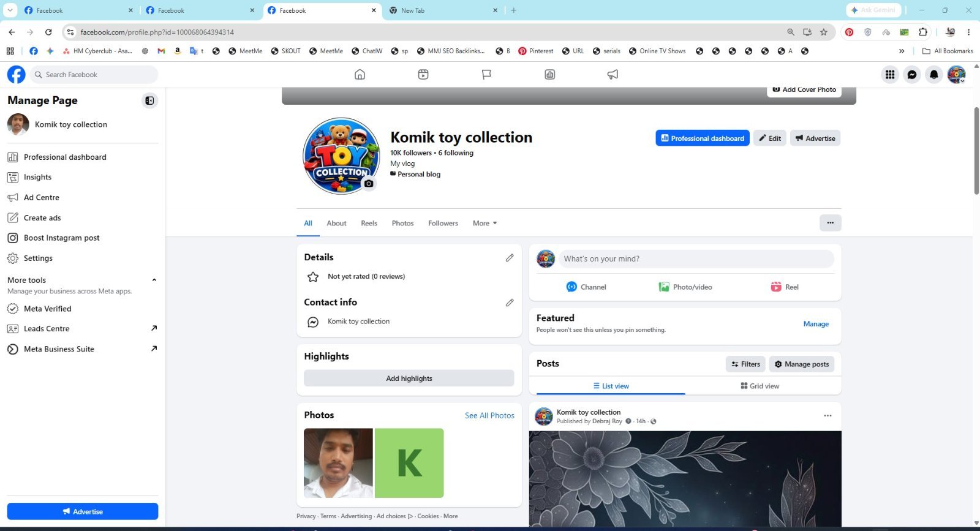Image resolution: width=980 pixels, height=531 pixels.
Task: Open the Notifications bell
Action: pos(934,75)
